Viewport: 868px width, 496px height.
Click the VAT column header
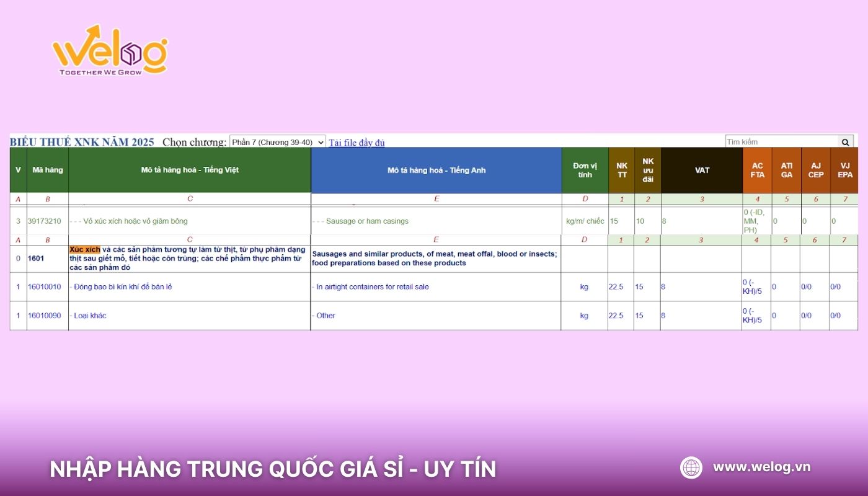(x=702, y=170)
